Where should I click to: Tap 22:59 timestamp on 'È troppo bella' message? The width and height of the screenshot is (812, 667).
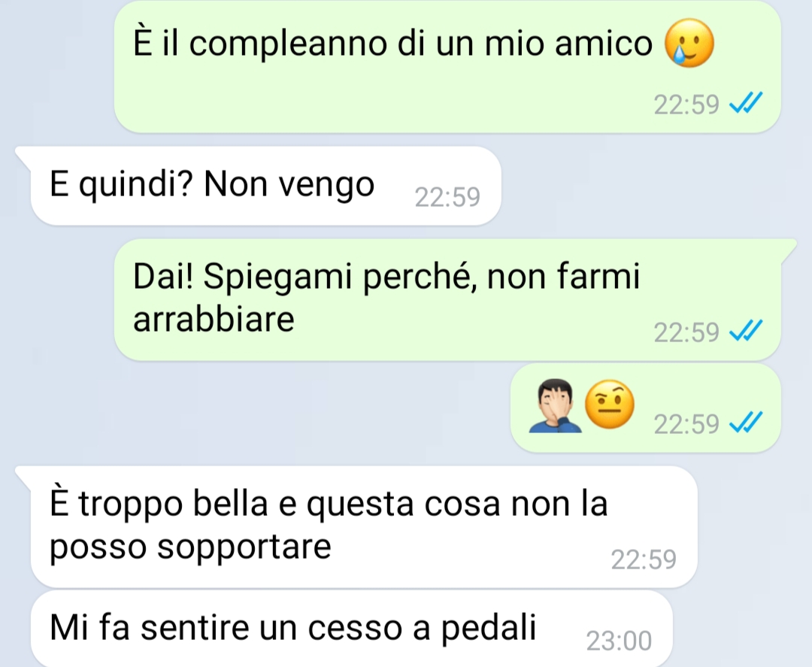pos(644,559)
